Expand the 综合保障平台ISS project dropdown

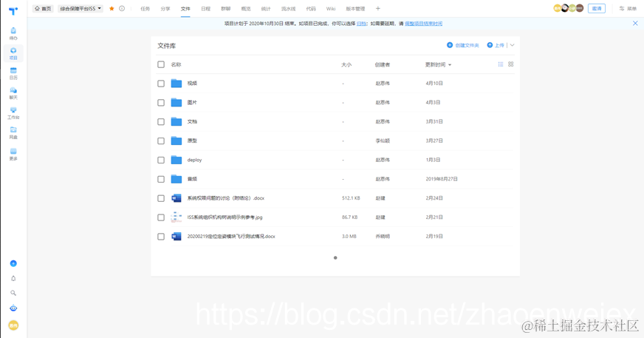click(80, 9)
